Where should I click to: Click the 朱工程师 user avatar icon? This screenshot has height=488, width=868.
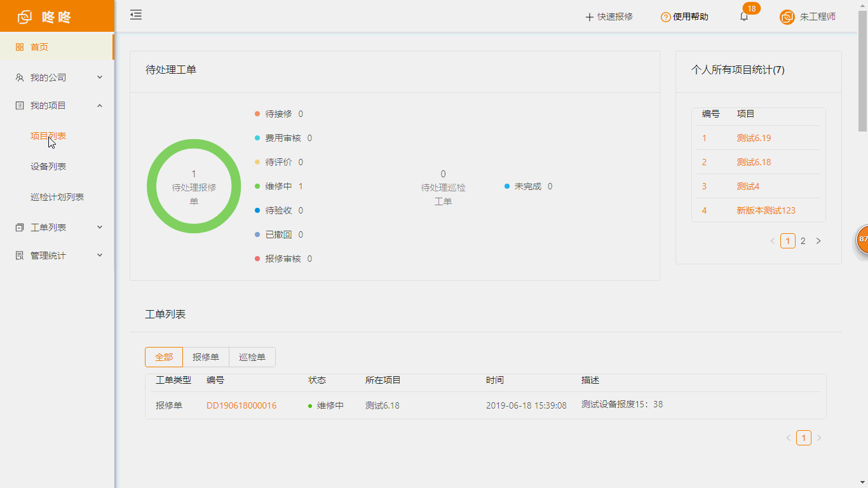pyautogui.click(x=787, y=17)
